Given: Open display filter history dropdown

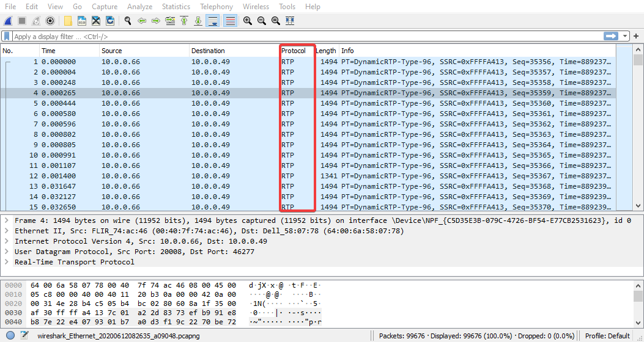Looking at the screenshot, I should (625, 37).
